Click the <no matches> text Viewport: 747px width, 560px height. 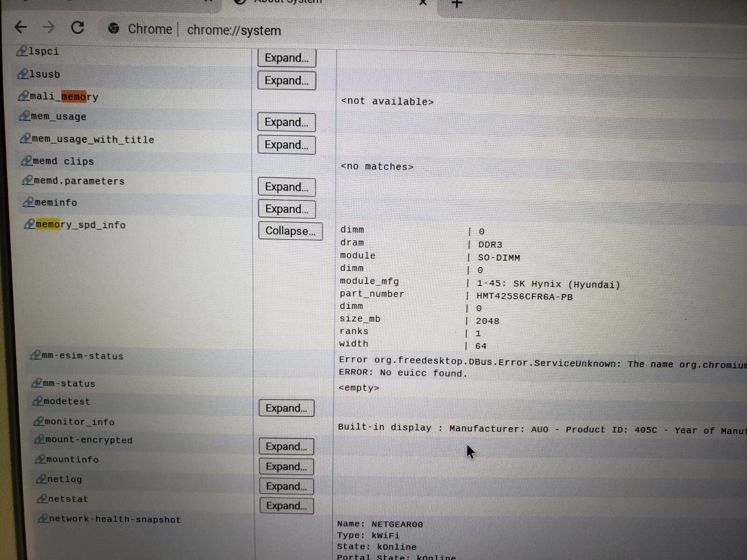pyautogui.click(x=377, y=167)
